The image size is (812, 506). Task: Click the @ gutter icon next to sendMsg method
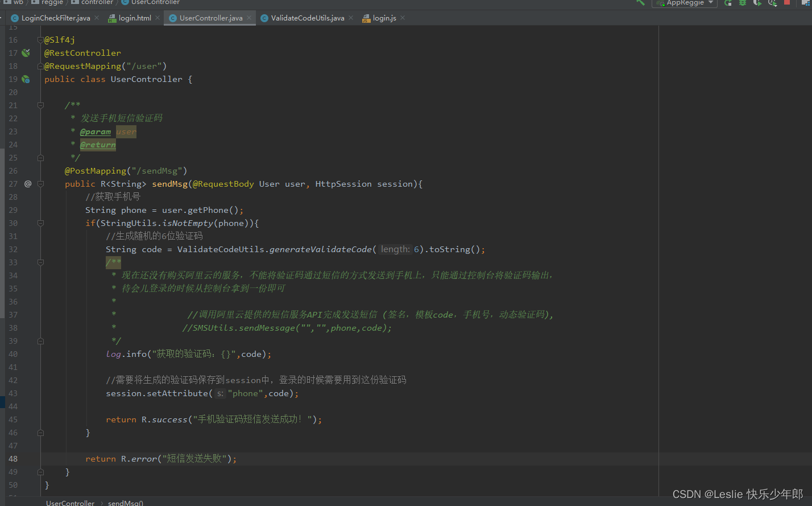pos(28,184)
